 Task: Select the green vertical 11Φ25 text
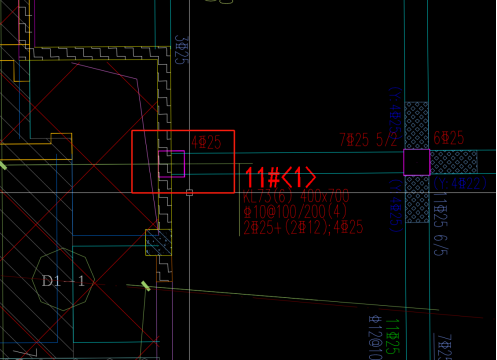click(392, 337)
